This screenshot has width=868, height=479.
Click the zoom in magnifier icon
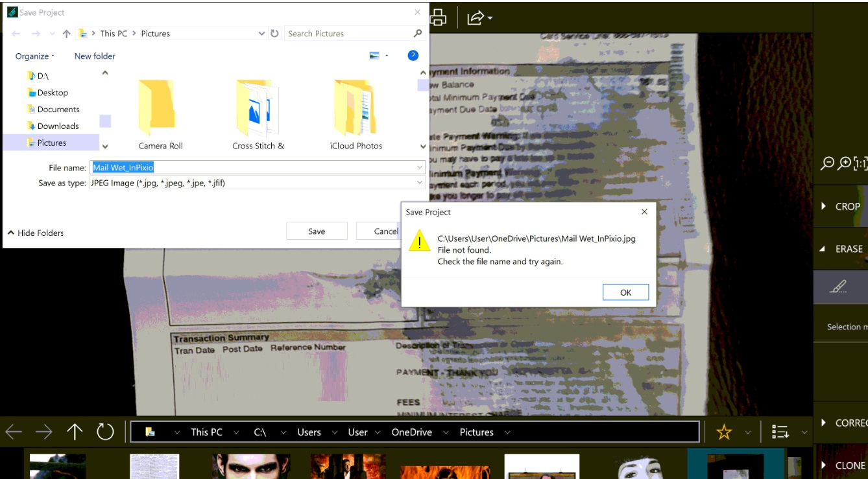(844, 163)
